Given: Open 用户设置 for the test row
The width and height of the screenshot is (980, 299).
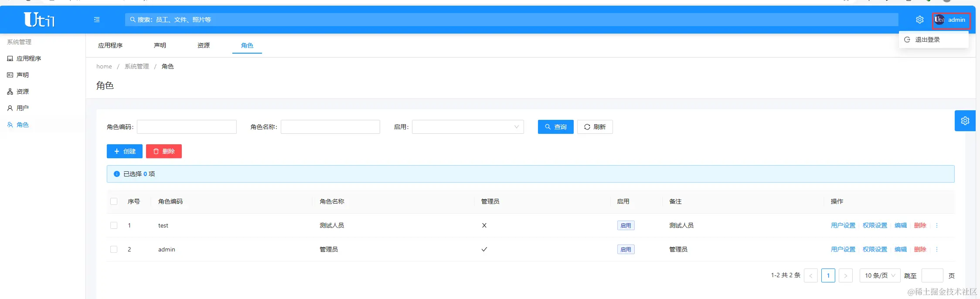Looking at the screenshot, I should 843,225.
